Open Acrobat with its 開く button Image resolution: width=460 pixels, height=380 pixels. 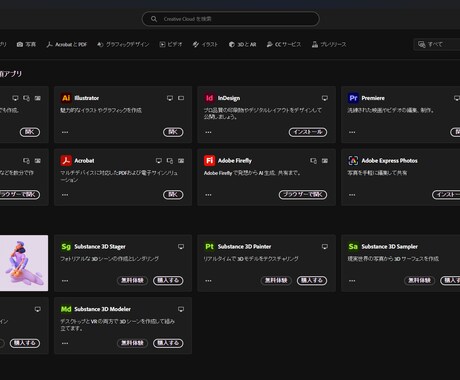point(173,195)
